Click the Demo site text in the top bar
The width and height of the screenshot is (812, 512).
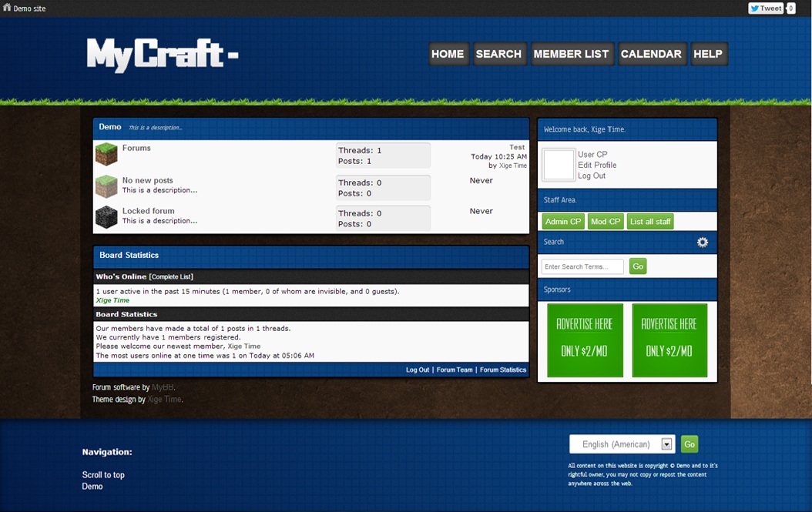click(29, 8)
